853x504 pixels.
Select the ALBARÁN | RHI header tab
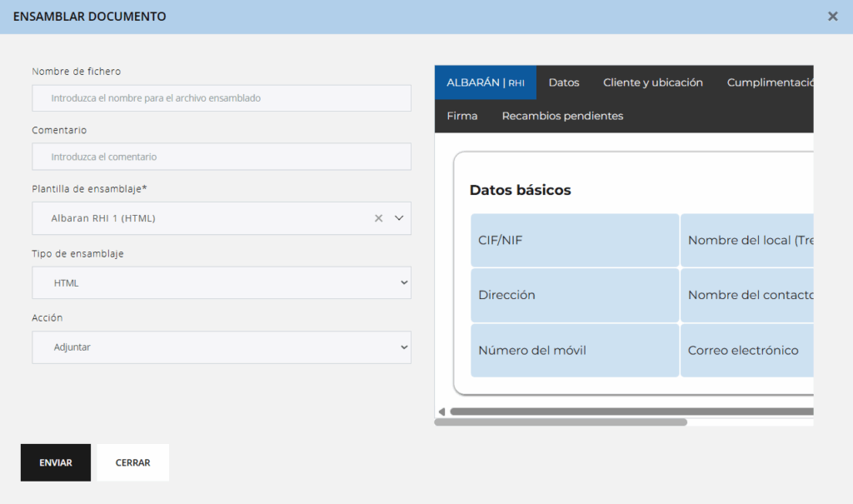[486, 82]
